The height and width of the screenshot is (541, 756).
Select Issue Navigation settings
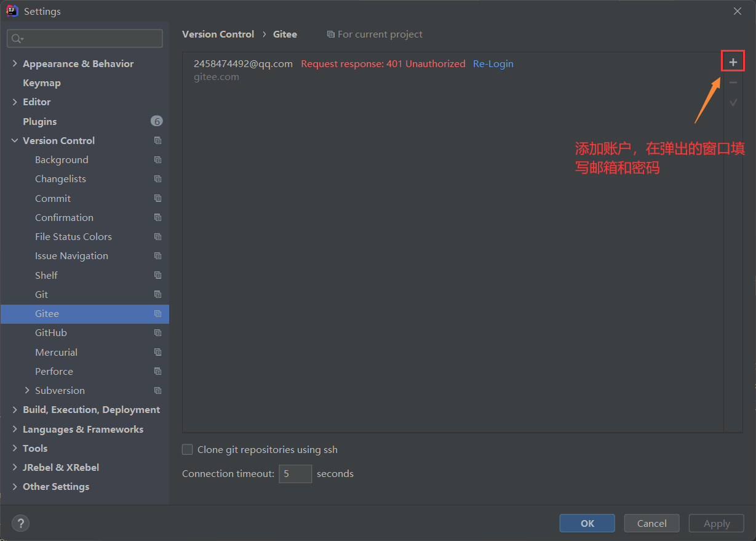71,255
